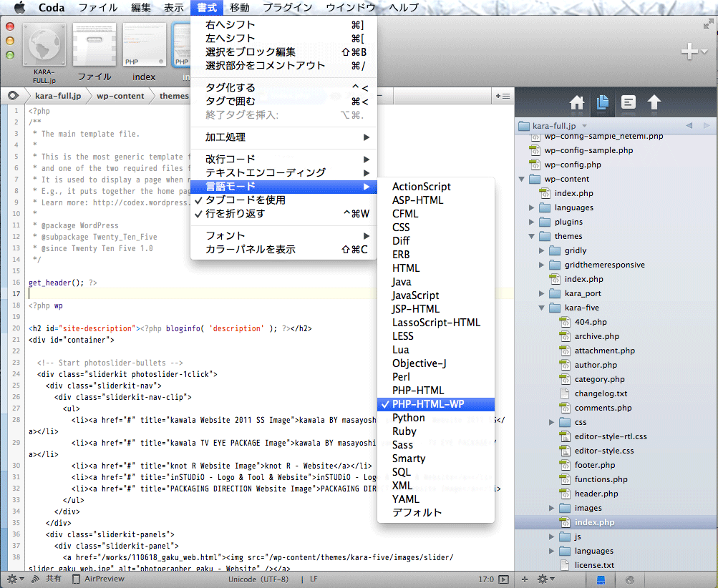Expand the languages folder under wp-content

[532, 207]
